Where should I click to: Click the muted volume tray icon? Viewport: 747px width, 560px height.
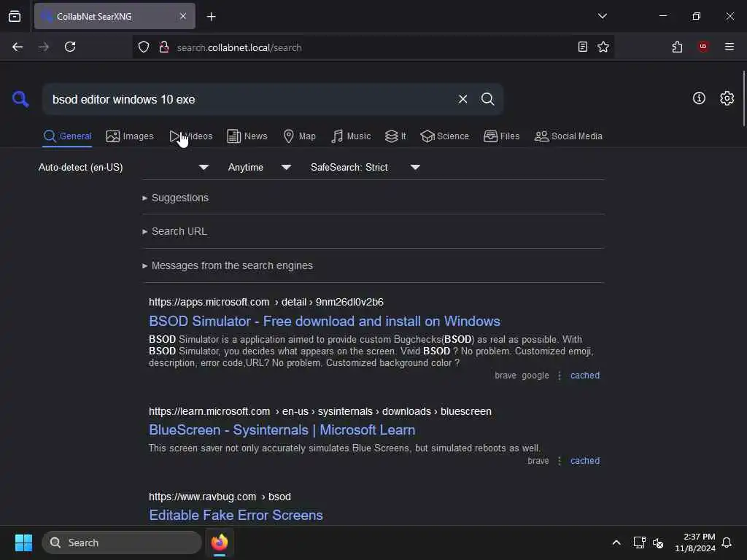658,542
